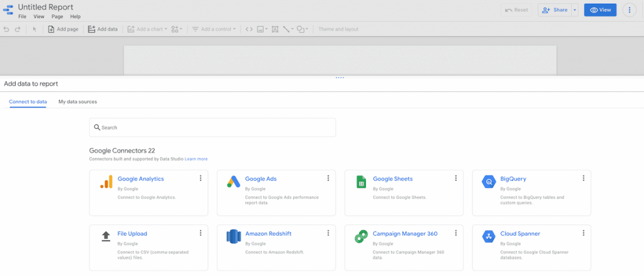Click 'Google Connectors 22' heading text
The height and width of the screenshot is (276, 644).
click(122, 151)
